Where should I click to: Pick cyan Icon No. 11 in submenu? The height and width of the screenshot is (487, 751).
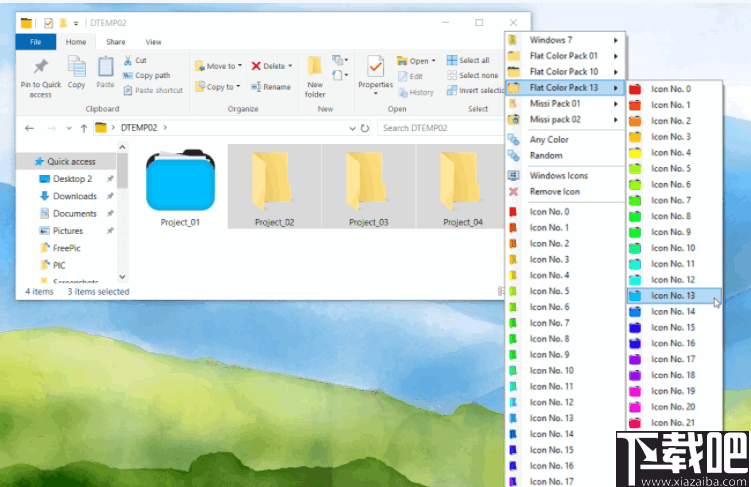[674, 263]
